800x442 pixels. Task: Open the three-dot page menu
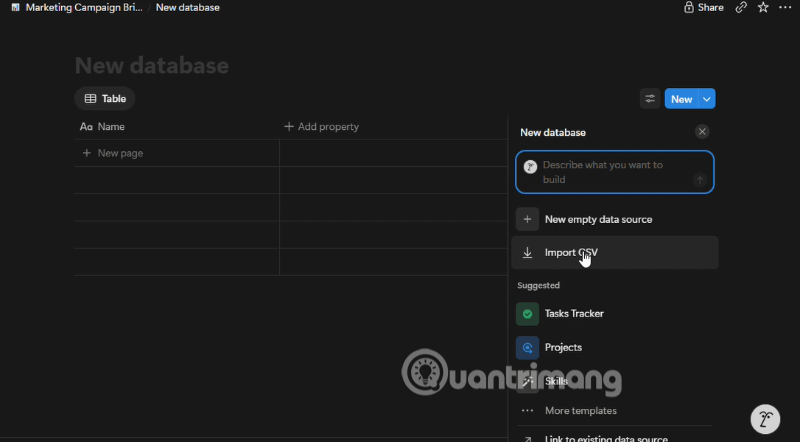point(785,7)
